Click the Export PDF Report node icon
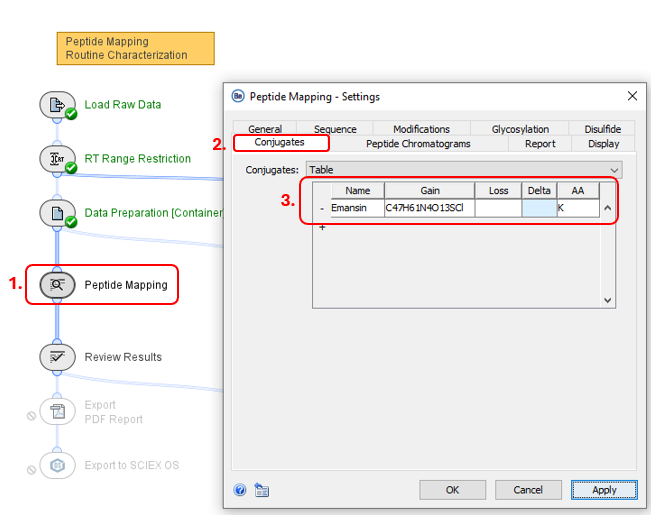651x515 pixels. (57, 411)
